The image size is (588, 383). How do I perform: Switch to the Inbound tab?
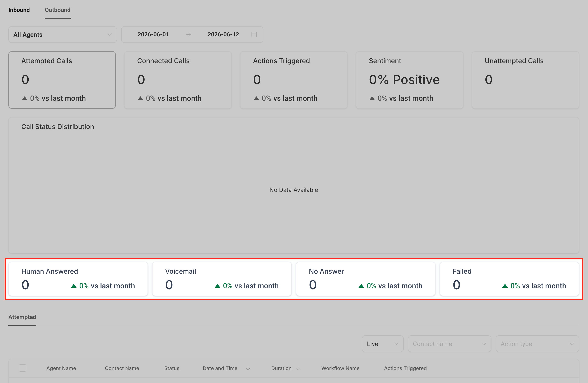(19, 10)
